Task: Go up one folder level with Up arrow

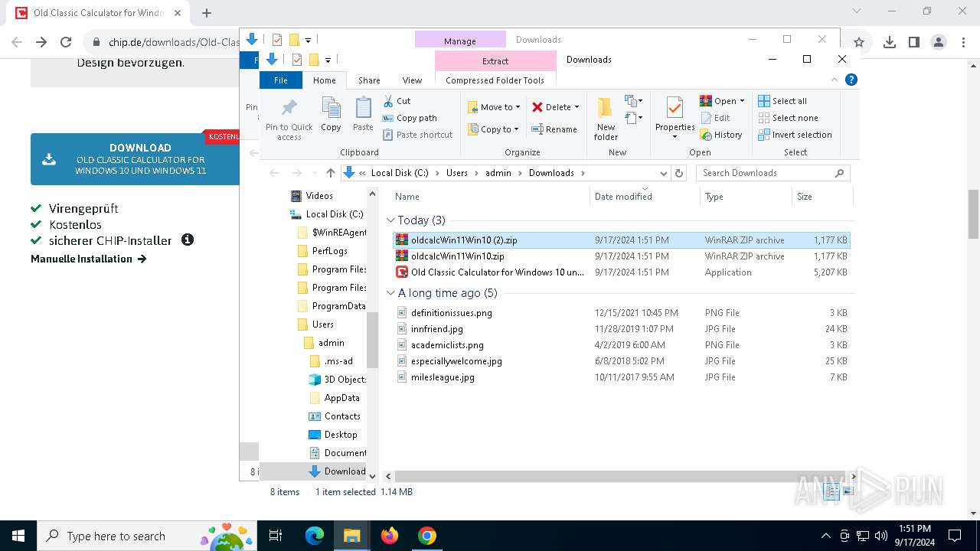Action: [x=331, y=173]
